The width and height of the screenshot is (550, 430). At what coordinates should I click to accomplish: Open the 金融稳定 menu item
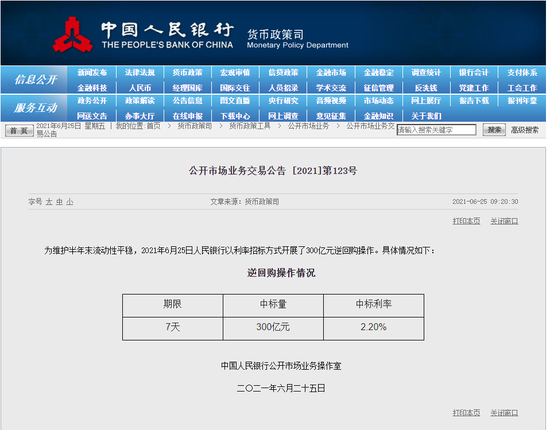tap(378, 73)
